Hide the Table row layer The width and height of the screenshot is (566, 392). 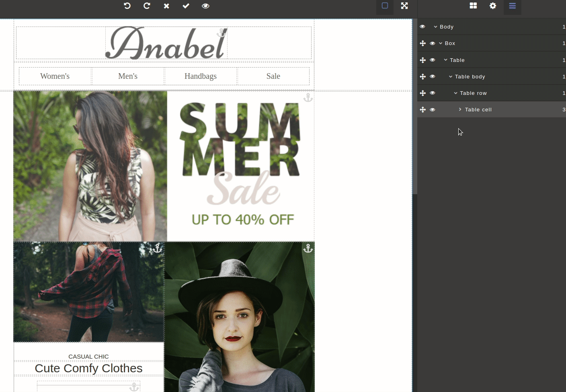[433, 93]
